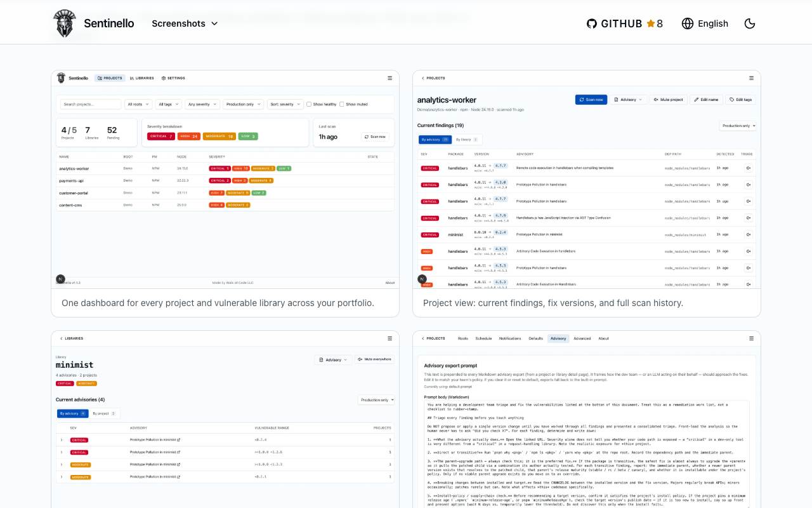Screen dimensions: 812x508
Task: Open the projects dashboard screenshot thumbnail
Action: [225, 180]
